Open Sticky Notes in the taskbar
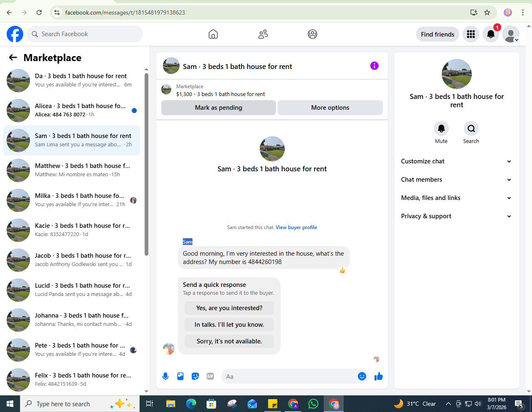Viewport: 532px width, 412px height. click(x=273, y=404)
